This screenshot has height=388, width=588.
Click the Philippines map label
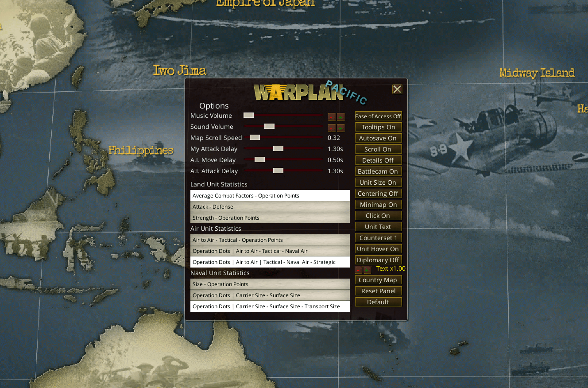141,151
